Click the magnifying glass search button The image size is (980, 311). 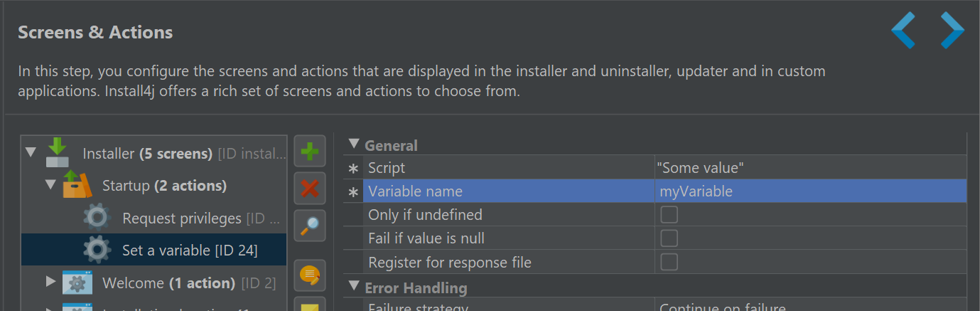click(x=309, y=226)
